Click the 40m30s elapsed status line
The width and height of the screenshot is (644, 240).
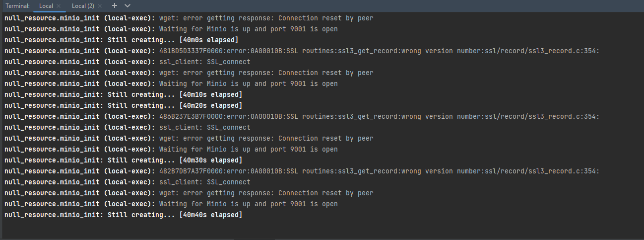click(123, 160)
